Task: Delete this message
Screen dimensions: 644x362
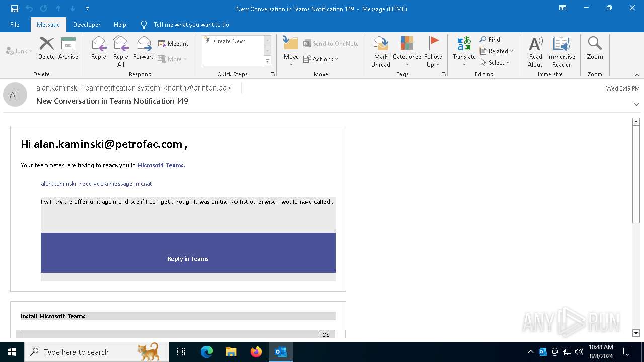Action: [46, 48]
